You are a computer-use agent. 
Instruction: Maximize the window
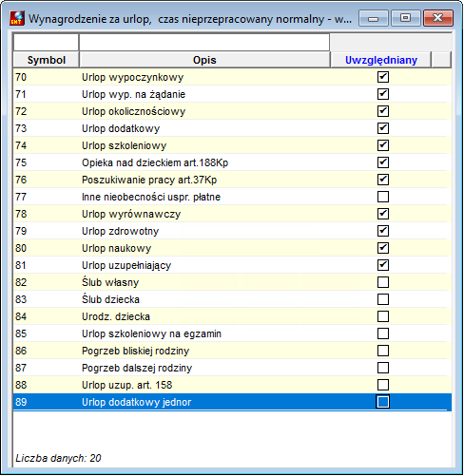point(406,18)
